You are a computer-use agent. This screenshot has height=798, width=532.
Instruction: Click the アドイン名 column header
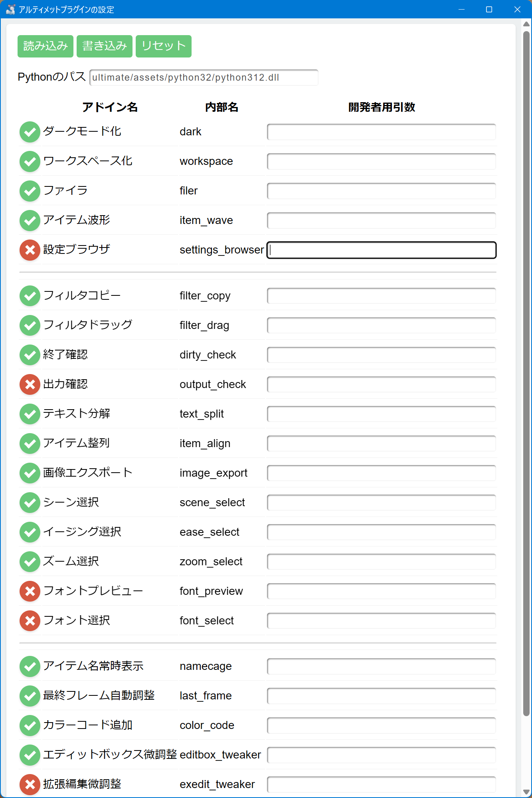click(110, 107)
